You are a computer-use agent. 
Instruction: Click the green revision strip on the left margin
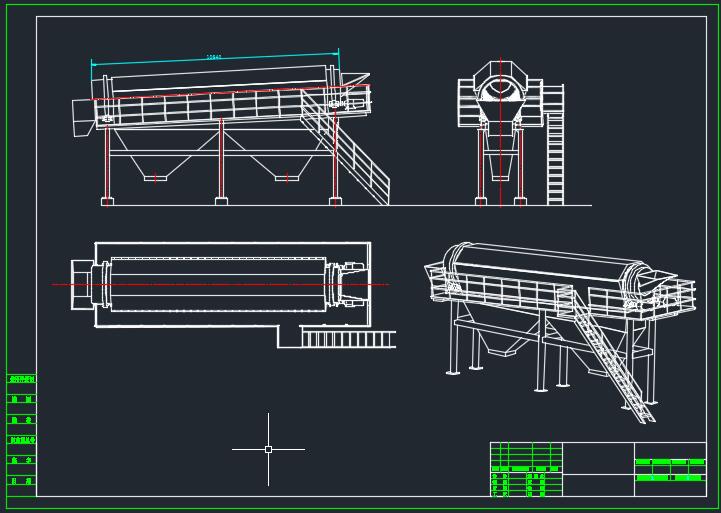[x=22, y=435]
